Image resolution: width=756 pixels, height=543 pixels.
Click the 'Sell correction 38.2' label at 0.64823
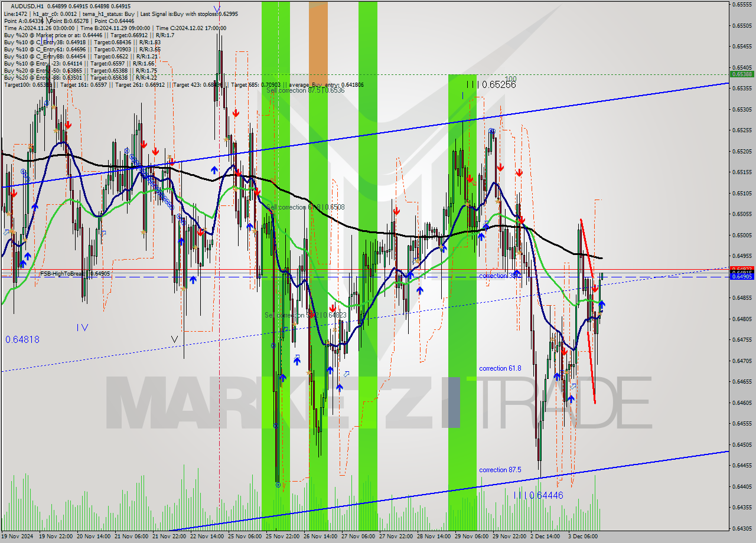click(305, 315)
